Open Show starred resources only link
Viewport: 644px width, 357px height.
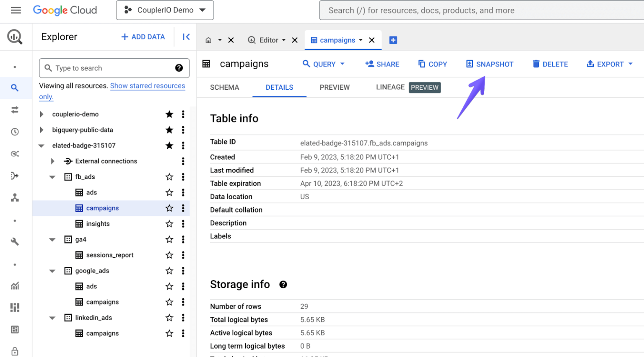pyautogui.click(x=148, y=85)
